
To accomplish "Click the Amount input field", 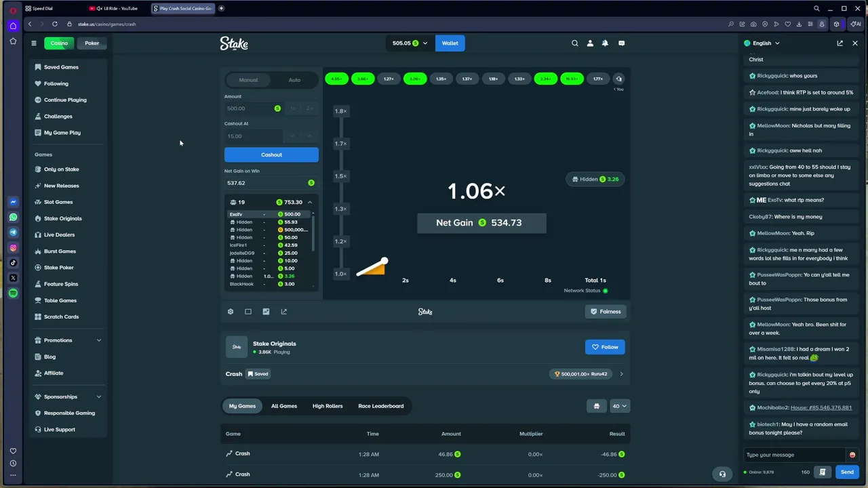I will 254,108.
